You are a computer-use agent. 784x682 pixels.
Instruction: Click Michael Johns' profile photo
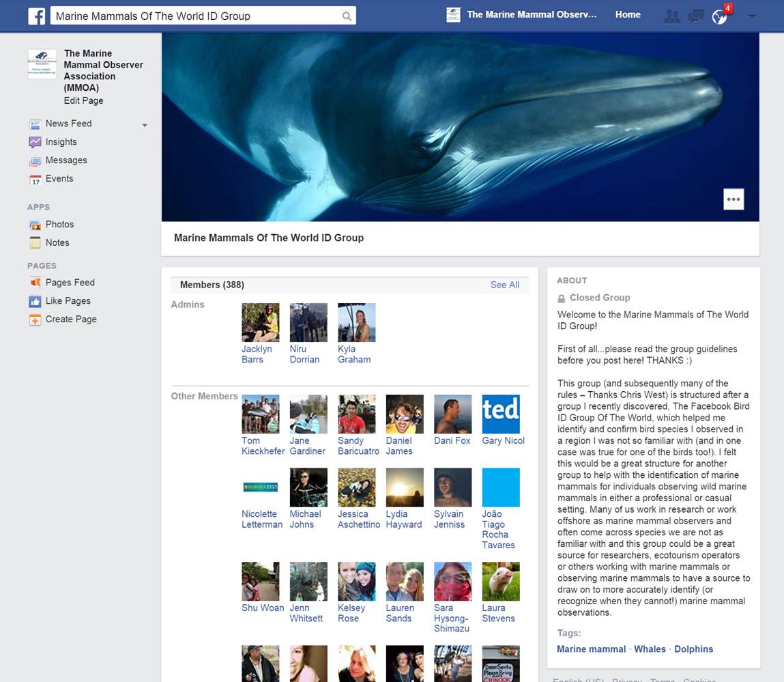[x=308, y=487]
